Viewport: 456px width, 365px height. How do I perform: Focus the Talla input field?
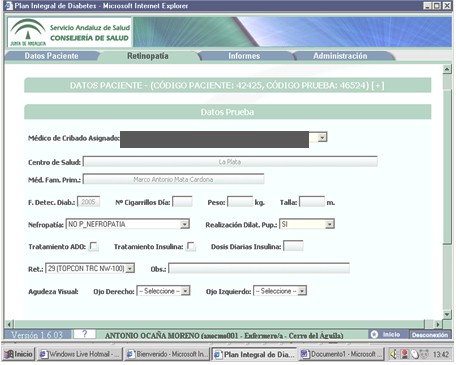coord(312,202)
